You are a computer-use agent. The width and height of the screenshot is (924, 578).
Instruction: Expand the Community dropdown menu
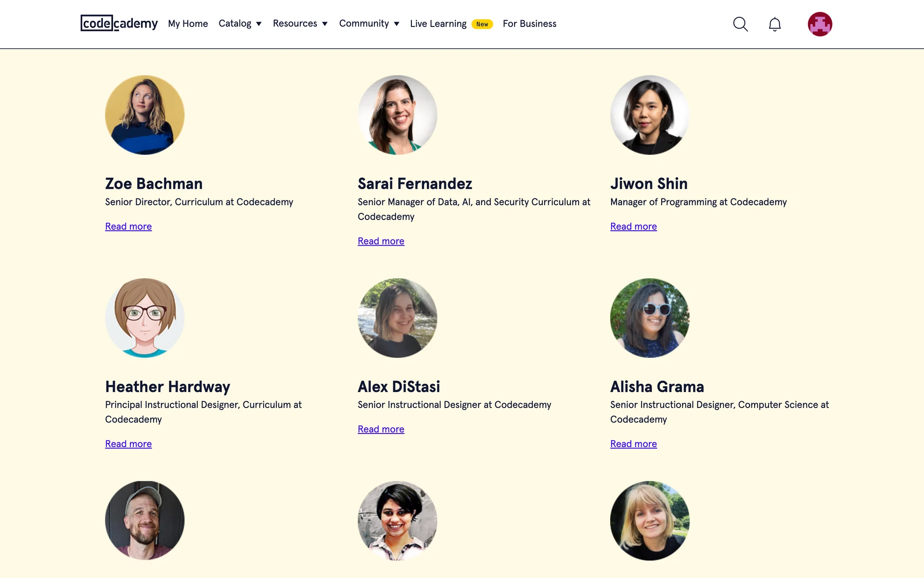point(369,24)
